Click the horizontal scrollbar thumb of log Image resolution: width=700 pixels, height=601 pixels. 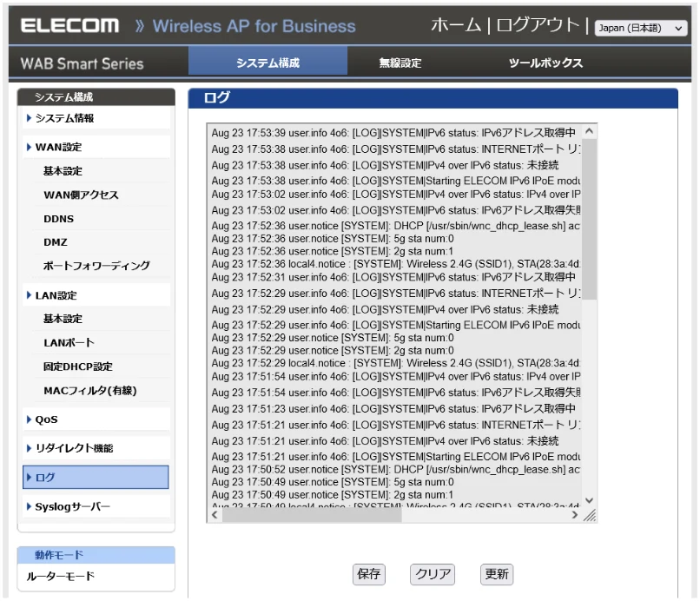tap(312, 515)
